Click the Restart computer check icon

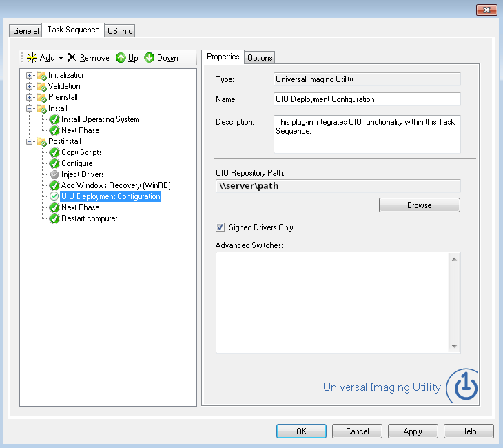(54, 219)
